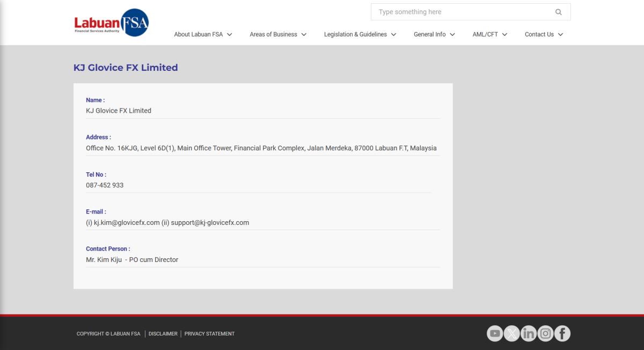Expand the About Labuan FSA chevron
Viewport: 644px width, 350px height.
(x=230, y=34)
